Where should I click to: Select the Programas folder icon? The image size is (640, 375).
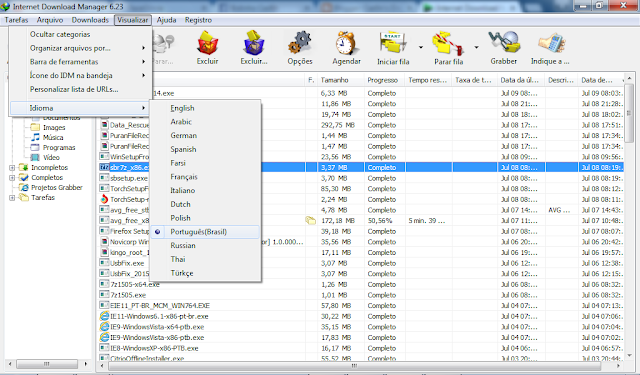coord(36,147)
